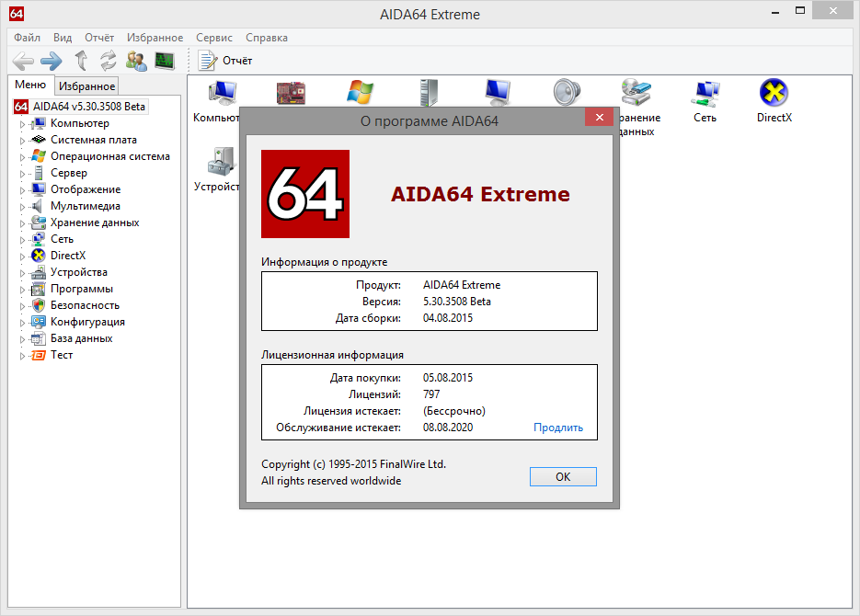Click the forward navigation arrow in toolbar

51,61
